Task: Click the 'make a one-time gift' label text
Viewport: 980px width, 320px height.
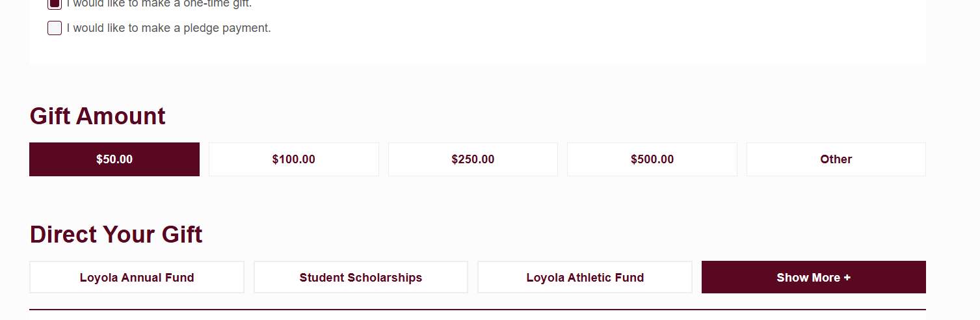Action: coord(159,3)
